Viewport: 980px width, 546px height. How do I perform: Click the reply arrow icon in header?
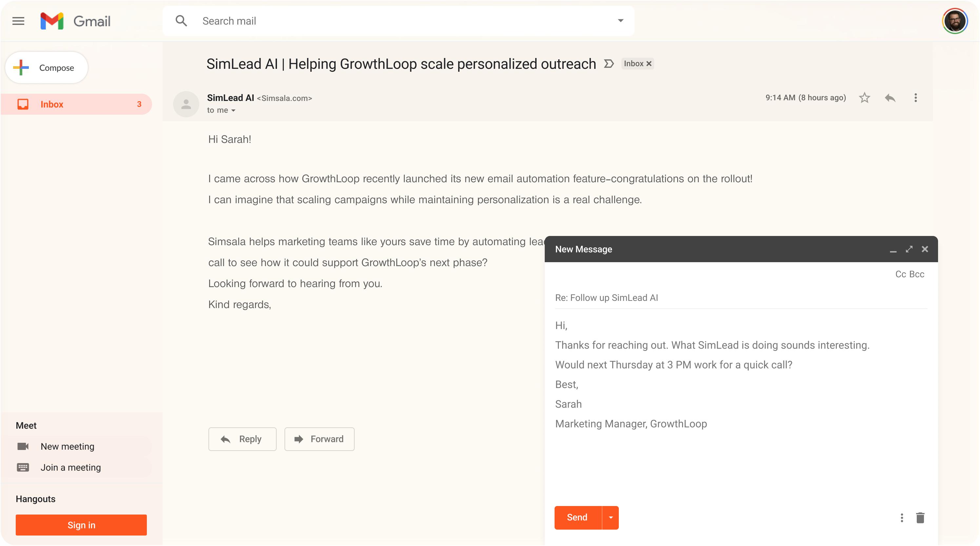890,98
